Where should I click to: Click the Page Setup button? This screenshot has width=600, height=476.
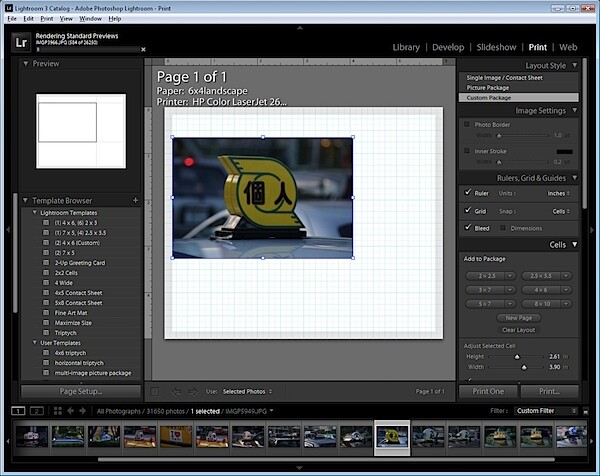81,391
